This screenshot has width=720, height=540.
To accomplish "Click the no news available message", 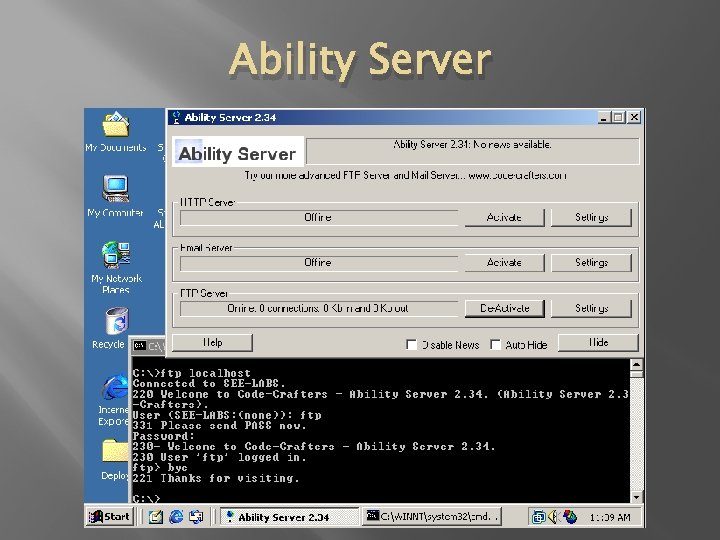I will coord(472,145).
